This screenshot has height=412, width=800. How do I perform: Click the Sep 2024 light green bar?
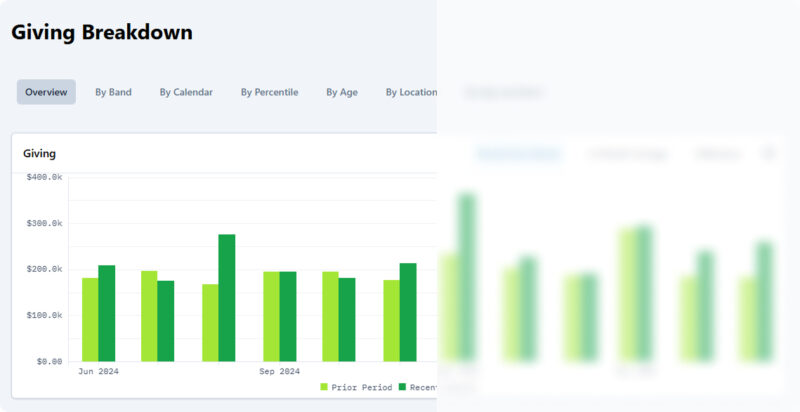pos(271,316)
